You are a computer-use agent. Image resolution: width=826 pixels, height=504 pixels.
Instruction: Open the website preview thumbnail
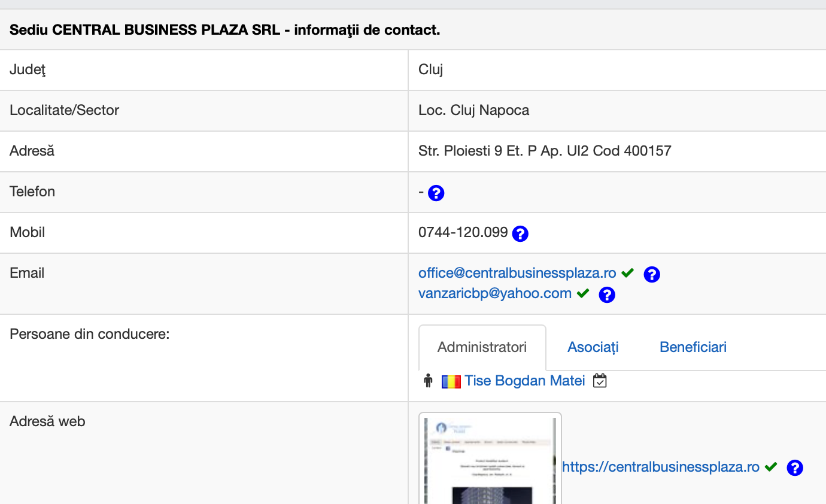point(490,459)
